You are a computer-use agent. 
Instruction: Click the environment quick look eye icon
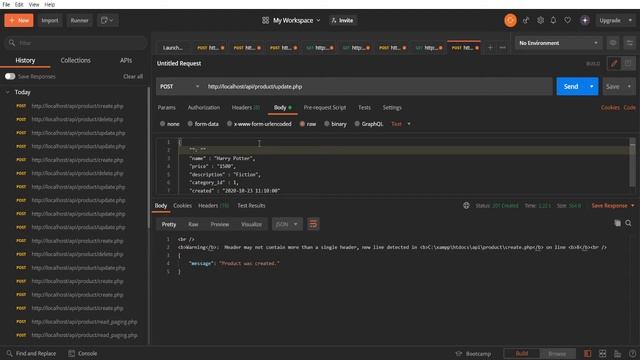[x=613, y=43]
